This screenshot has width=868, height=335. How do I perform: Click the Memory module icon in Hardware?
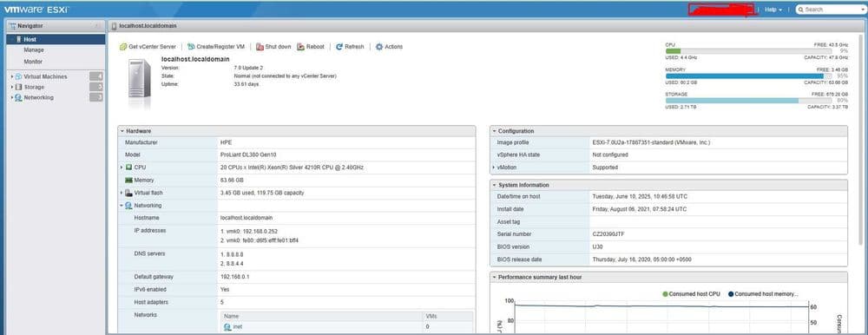click(x=129, y=180)
